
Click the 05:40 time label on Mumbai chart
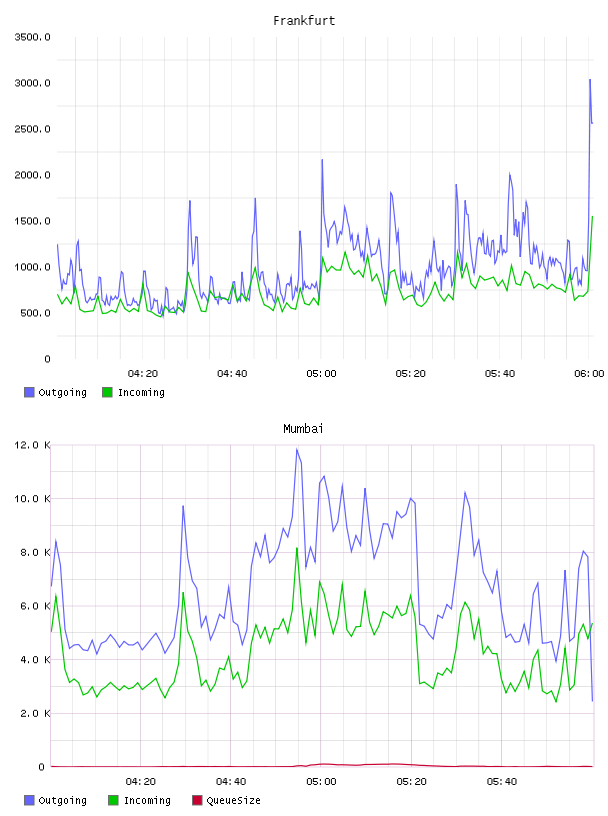tap(502, 782)
